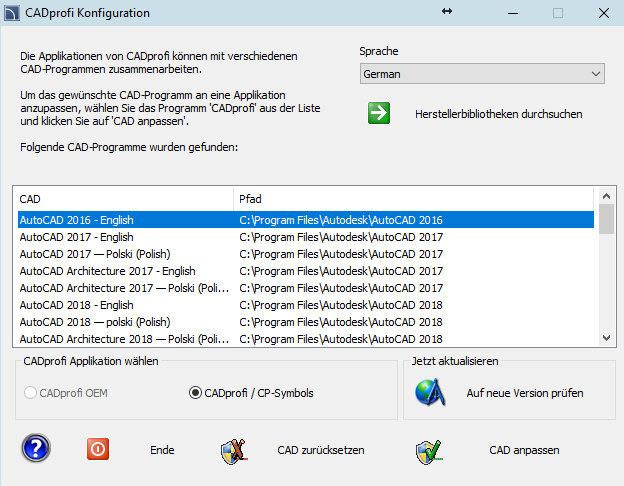
Task: Click the Herstellerbibliotheken durchsuchen link
Action: (x=498, y=114)
